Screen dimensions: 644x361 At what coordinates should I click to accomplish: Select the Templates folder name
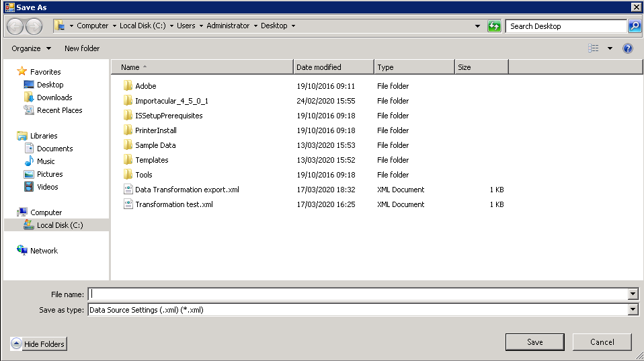(151, 160)
